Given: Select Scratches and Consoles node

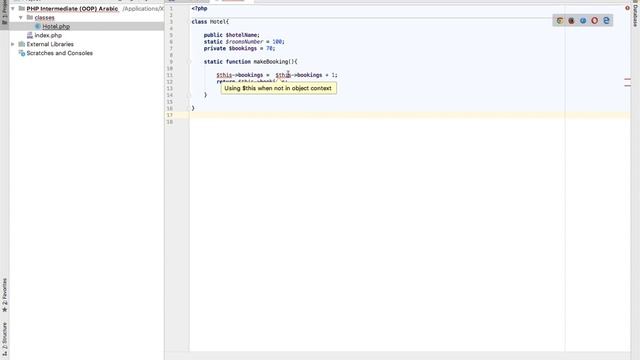Looking at the screenshot, I should tap(60, 53).
